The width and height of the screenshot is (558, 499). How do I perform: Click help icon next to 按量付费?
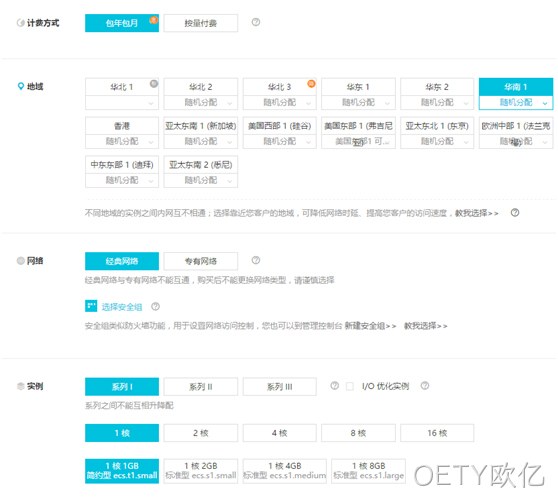pyautogui.click(x=256, y=22)
